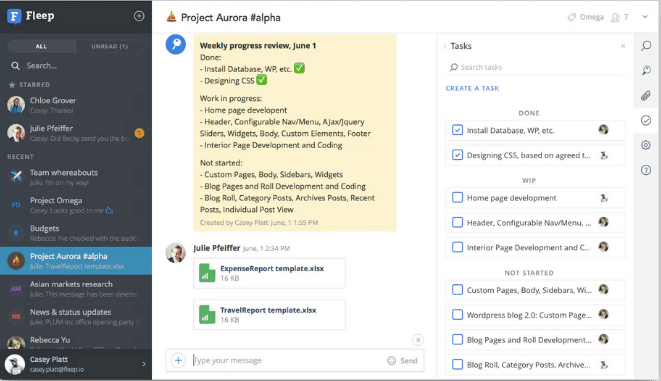This screenshot has width=661, height=381.
Task: Switch to the ALL conversations tab
Action: 41,46
